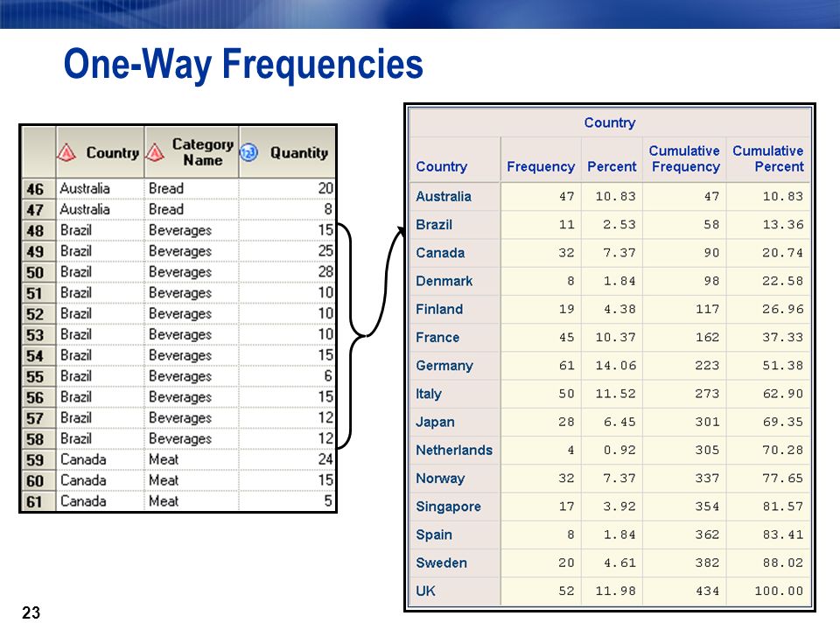Click the Finland row label
Viewport: 840px width, 630px height.
(439, 309)
